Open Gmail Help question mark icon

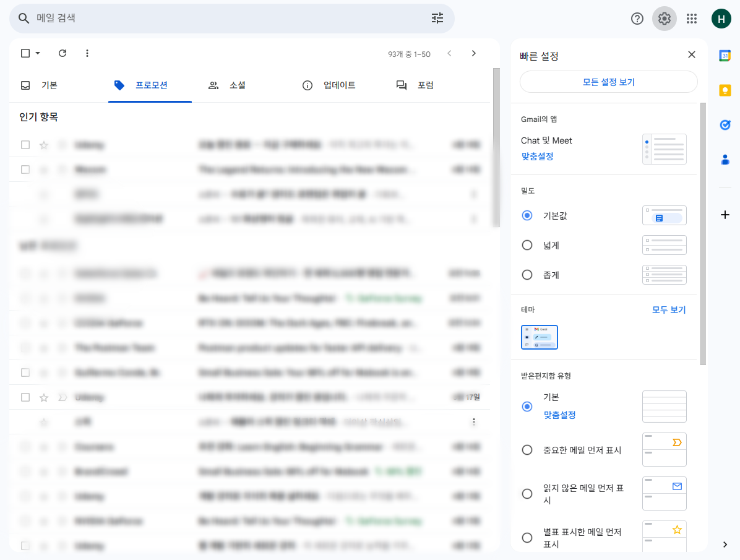[637, 19]
